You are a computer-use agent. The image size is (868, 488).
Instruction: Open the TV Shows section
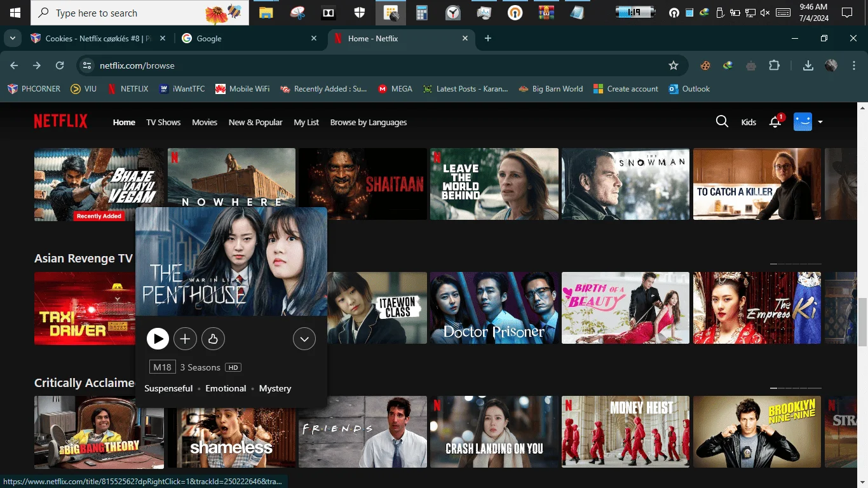point(163,122)
